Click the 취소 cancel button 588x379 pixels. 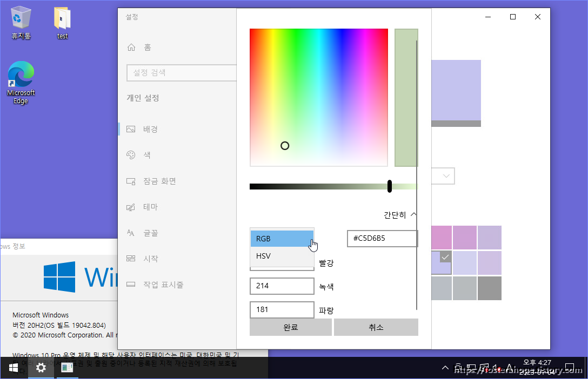coord(376,327)
